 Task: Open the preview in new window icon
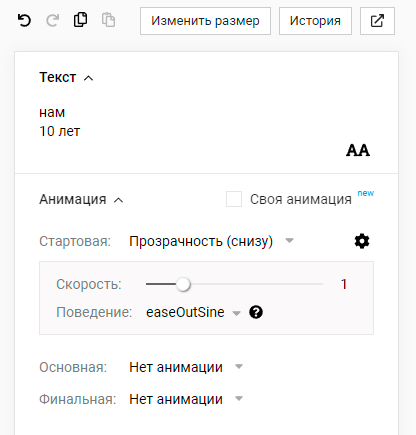pos(377,21)
